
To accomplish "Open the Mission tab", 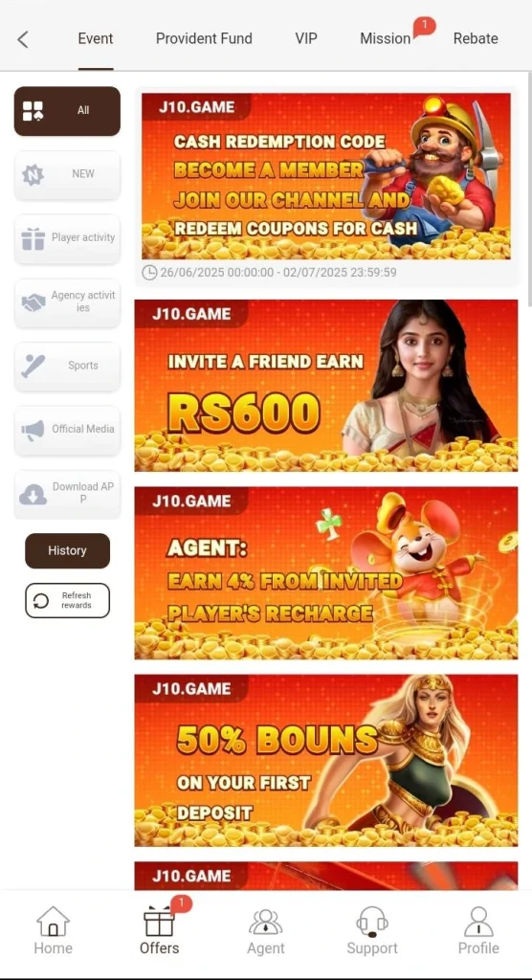I will (x=386, y=38).
